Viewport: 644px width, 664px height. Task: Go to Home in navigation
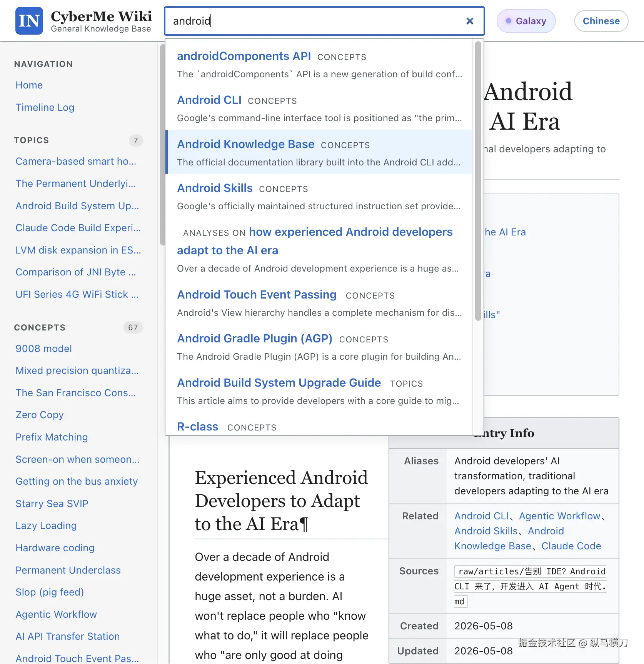tap(29, 85)
